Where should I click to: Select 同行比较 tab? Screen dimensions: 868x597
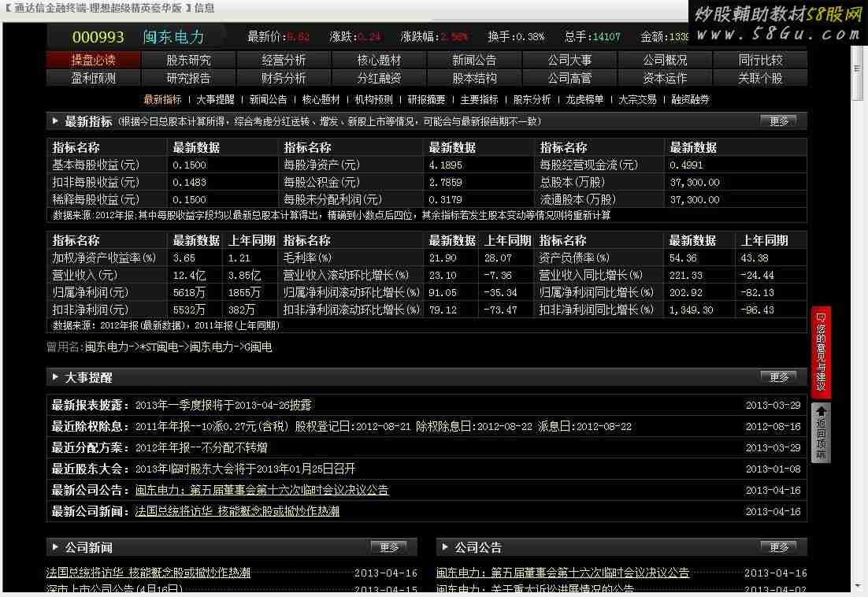coord(760,60)
